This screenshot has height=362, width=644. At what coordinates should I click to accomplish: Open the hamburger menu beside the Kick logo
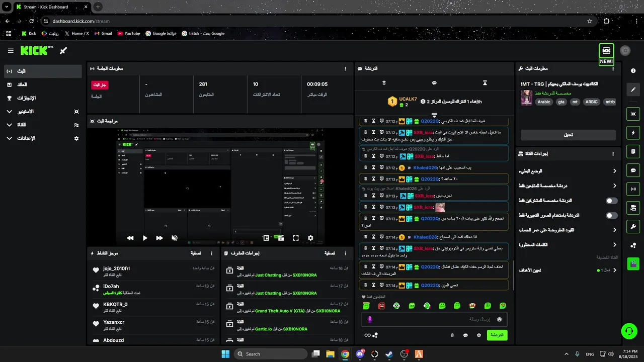click(11, 51)
